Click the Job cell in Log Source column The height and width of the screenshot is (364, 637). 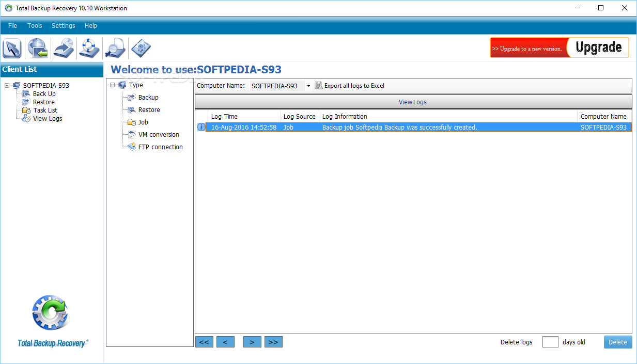pyautogui.click(x=288, y=127)
